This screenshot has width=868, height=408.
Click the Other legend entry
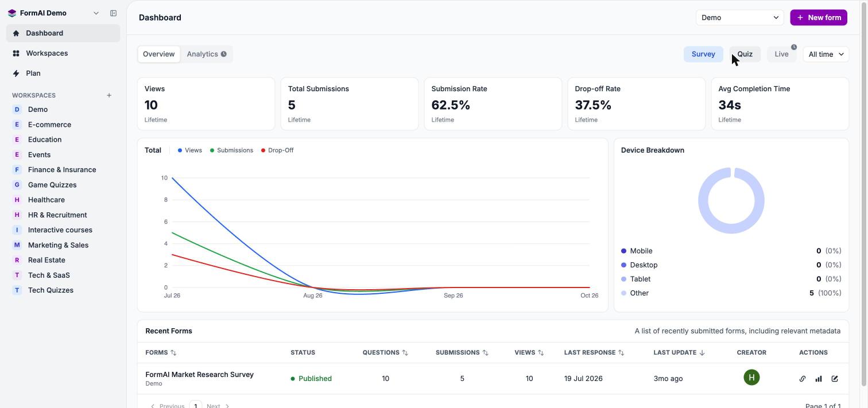[731, 293]
